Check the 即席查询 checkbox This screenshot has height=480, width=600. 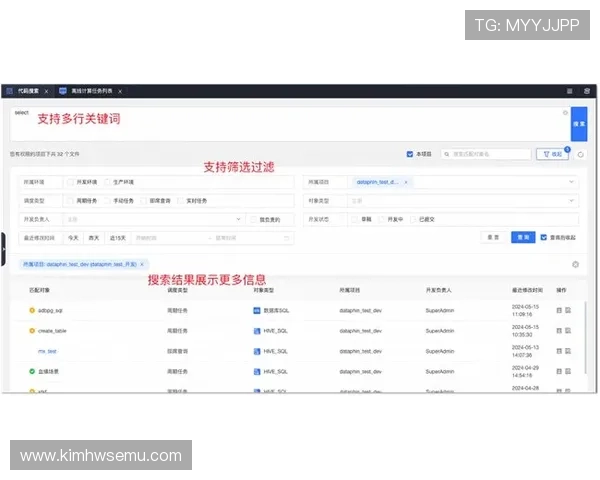click(x=143, y=201)
